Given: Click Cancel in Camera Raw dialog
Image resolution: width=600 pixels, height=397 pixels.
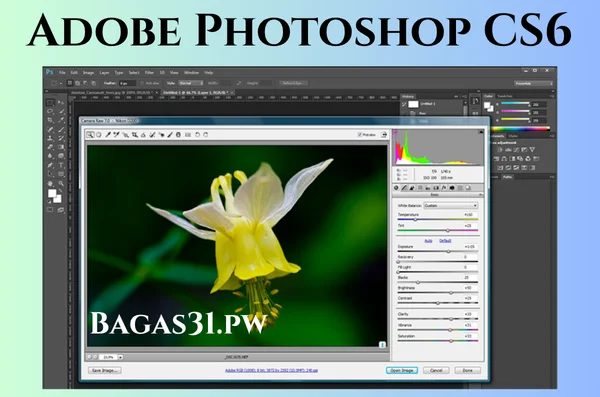Looking at the screenshot, I should click(x=436, y=371).
